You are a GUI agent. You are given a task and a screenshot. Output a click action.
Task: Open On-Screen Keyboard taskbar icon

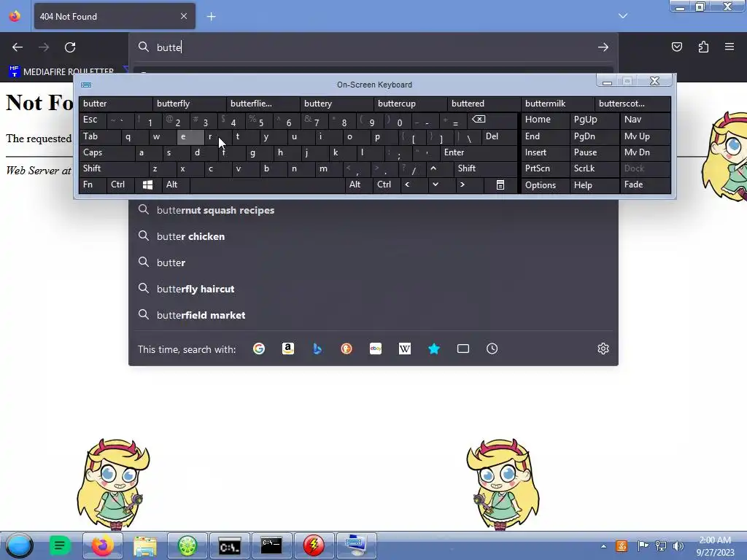point(356,545)
